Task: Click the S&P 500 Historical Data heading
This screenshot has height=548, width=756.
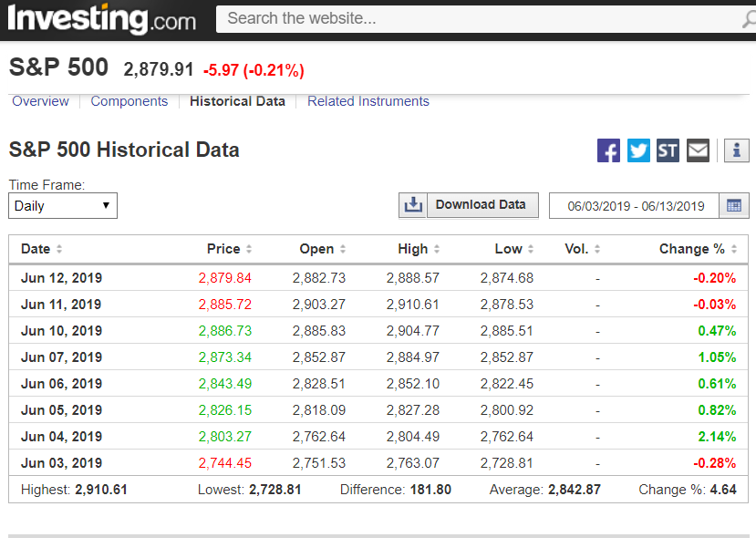Action: pos(124,150)
